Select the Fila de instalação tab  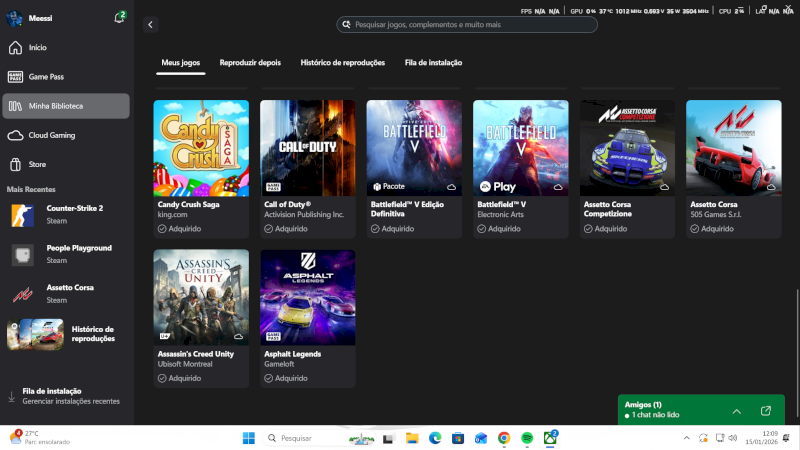(433, 62)
